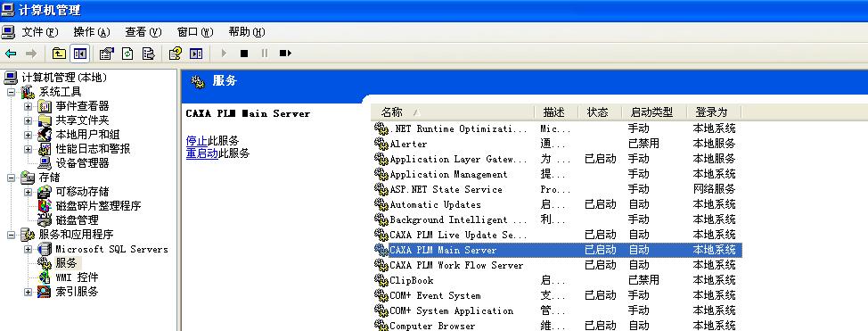Expand the 本地用户和组 node
The height and width of the screenshot is (331, 868).
point(29,135)
